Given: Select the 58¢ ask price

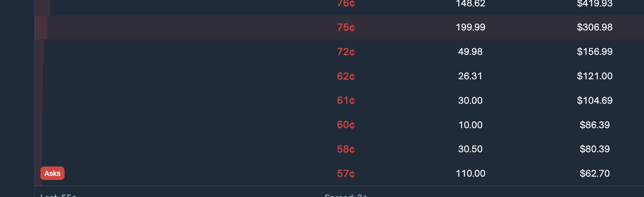Looking at the screenshot, I should pyautogui.click(x=346, y=149).
